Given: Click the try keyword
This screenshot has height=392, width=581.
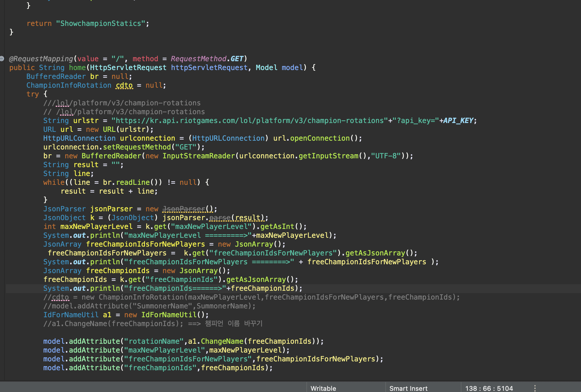Looking at the screenshot, I should (32, 94).
